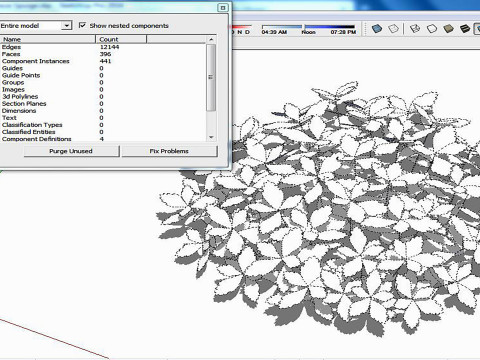Select the Component Instances row
The height and width of the screenshot is (360, 480).
(103, 61)
